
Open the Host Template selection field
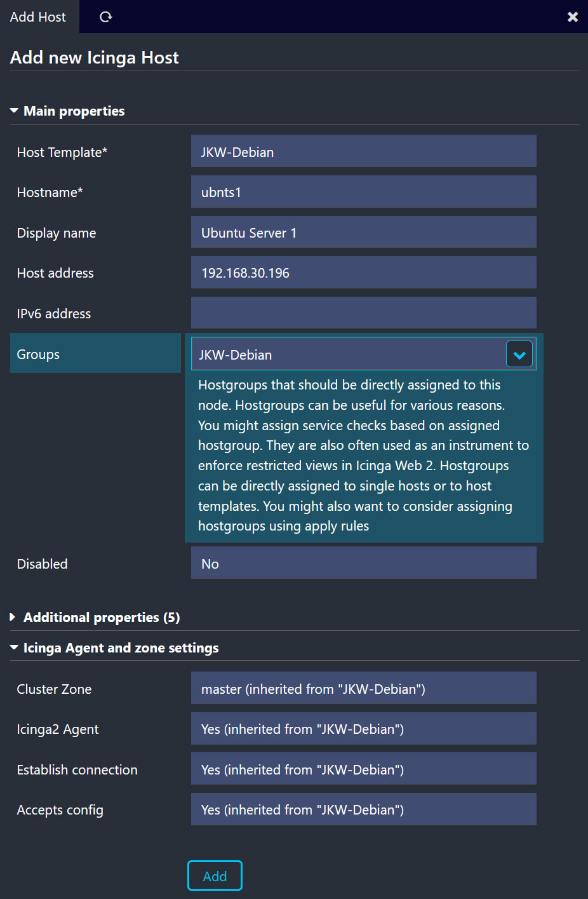(363, 152)
